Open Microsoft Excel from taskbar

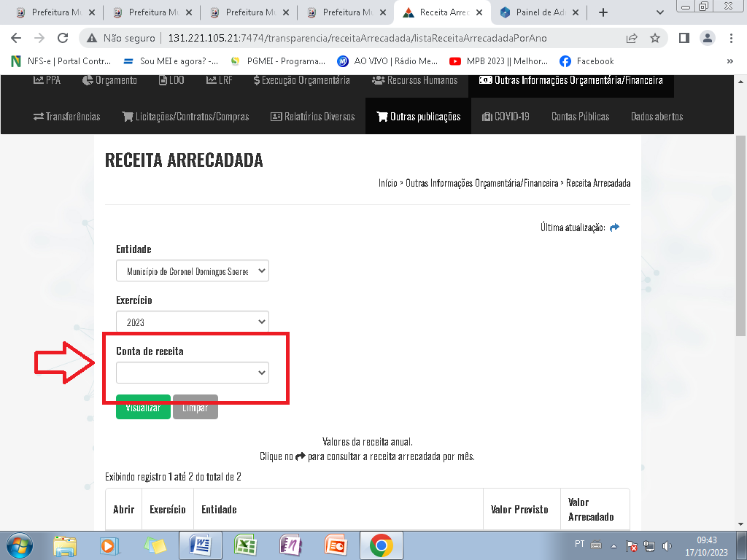[x=245, y=545]
